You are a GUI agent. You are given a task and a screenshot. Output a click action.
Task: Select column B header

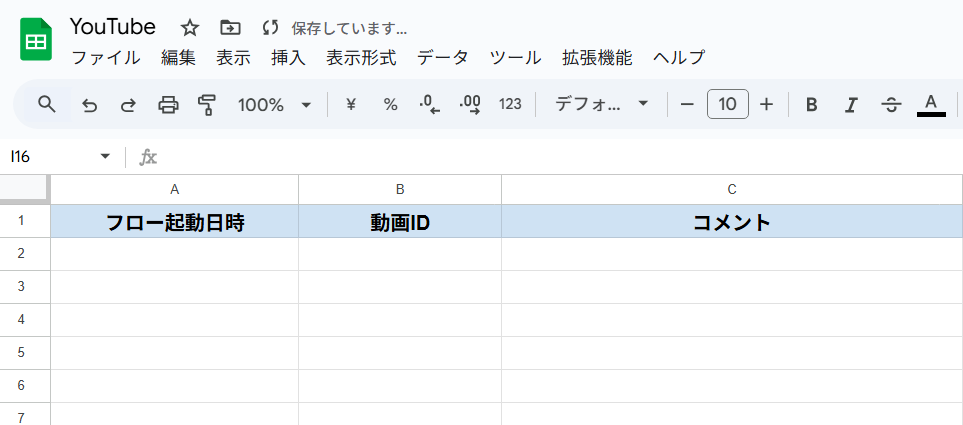[x=400, y=190]
